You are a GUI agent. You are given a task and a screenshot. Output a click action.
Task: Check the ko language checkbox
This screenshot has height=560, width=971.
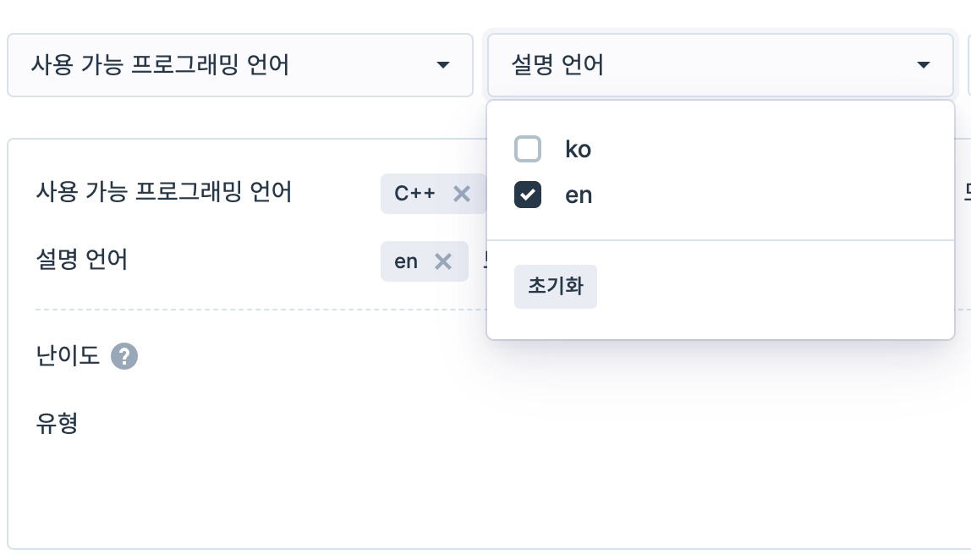(528, 150)
